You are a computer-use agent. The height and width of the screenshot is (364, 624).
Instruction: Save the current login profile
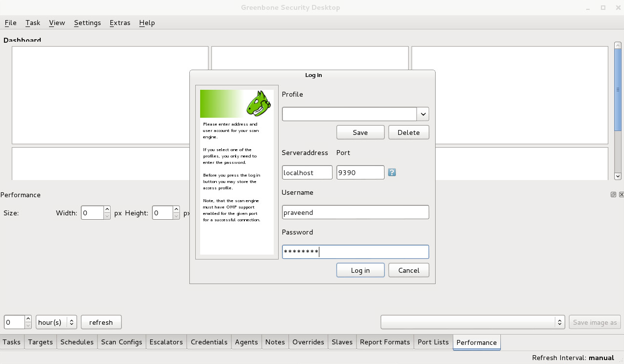(360, 132)
